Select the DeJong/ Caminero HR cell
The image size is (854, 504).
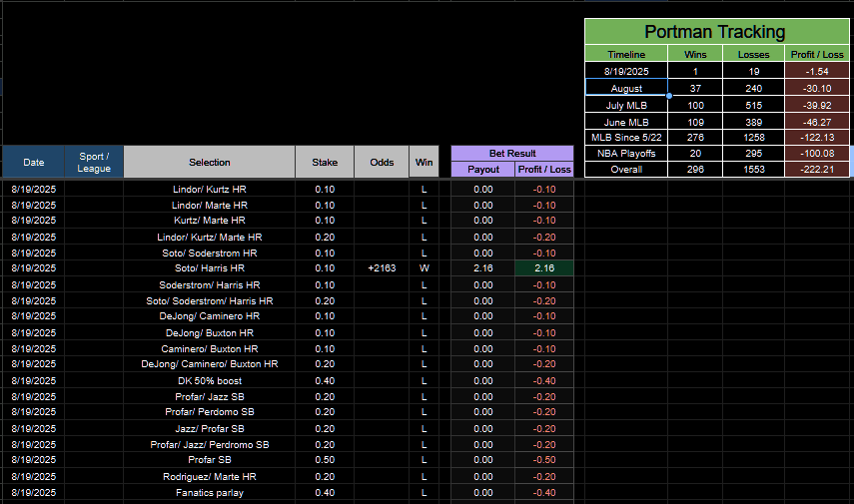point(209,315)
